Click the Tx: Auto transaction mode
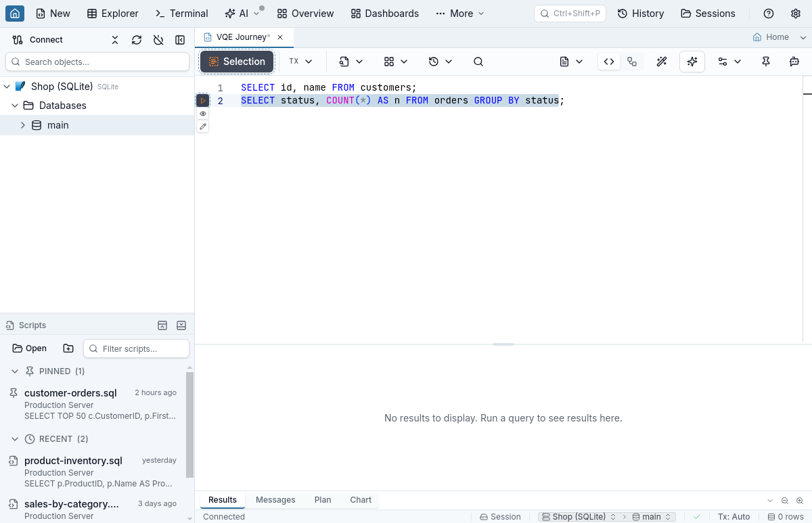812x523 pixels. [734, 517]
